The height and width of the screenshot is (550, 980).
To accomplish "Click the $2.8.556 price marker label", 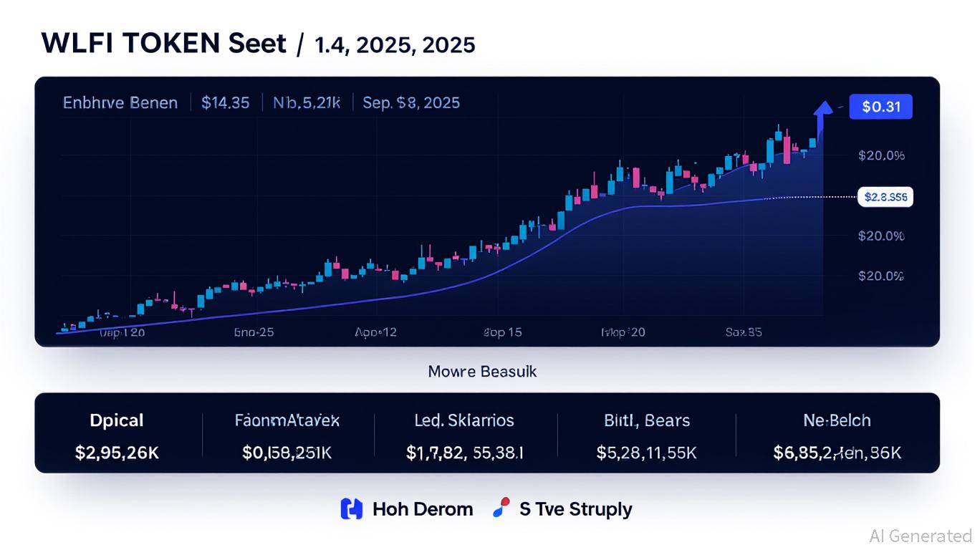I will click(885, 196).
